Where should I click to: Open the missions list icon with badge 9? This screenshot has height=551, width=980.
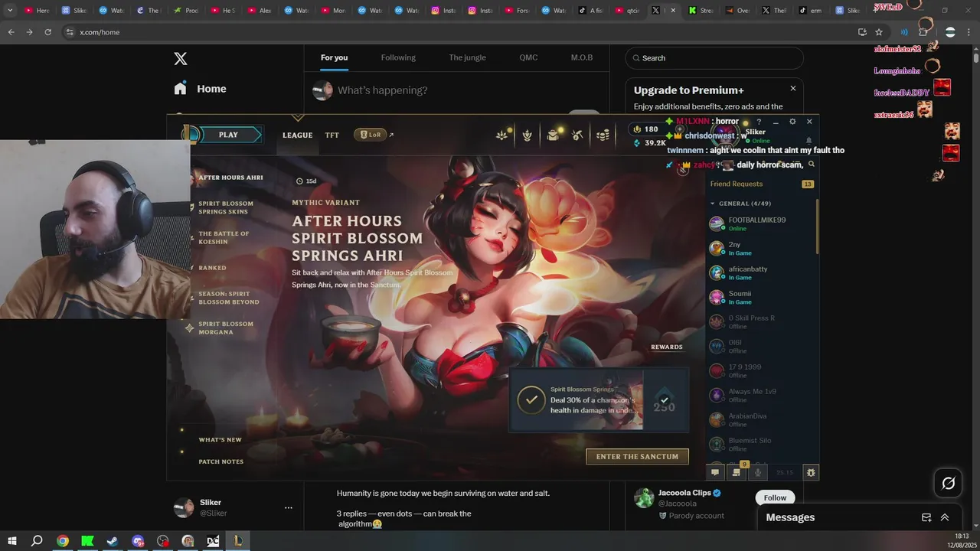[x=737, y=472]
